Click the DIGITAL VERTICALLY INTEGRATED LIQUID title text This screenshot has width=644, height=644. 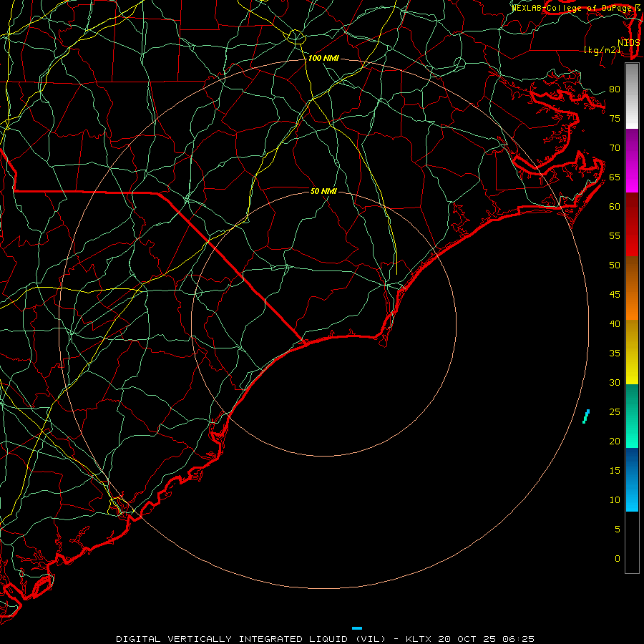(x=251, y=639)
